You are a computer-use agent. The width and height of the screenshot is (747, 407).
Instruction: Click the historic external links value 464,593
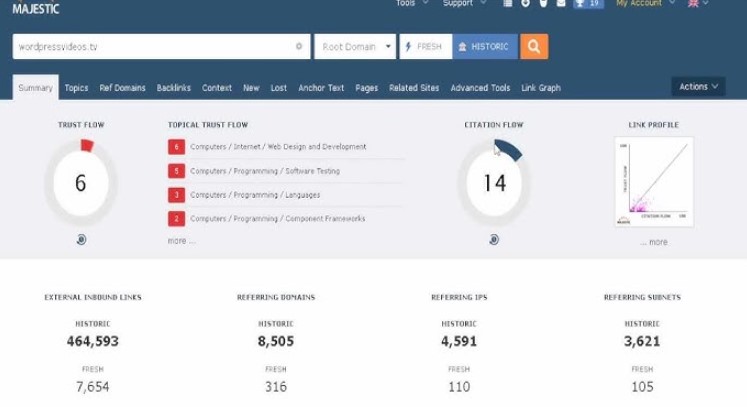tap(93, 341)
